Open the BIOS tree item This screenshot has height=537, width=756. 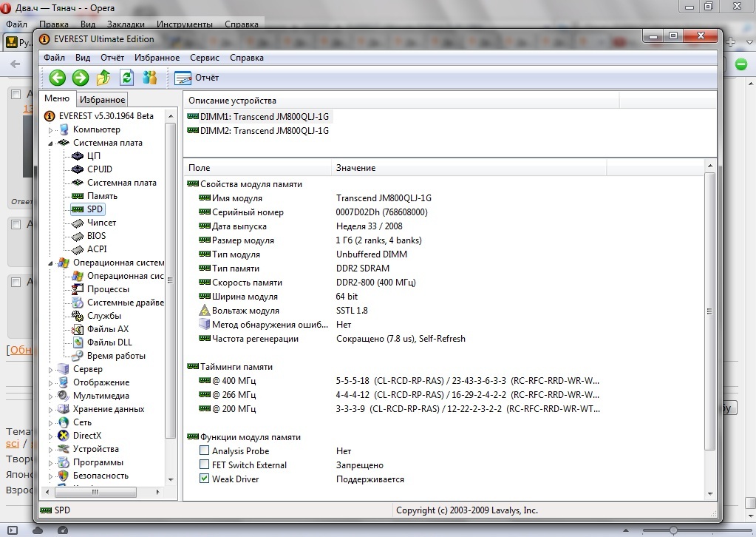(x=96, y=236)
